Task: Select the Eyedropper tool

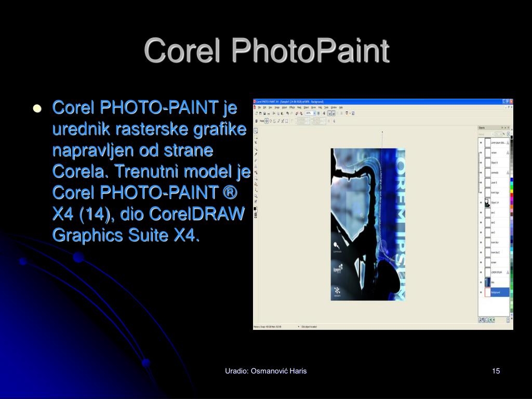Action: pos(256,154)
